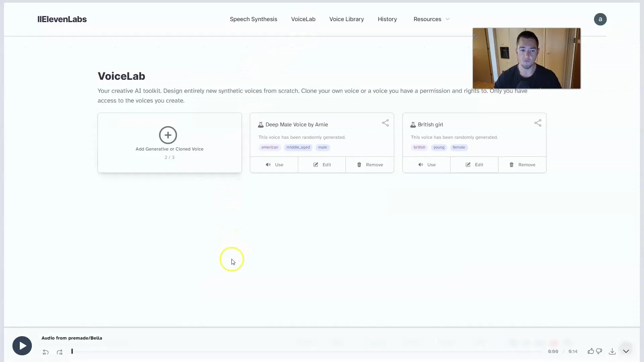Click Edit button for Deep Male Voice
The height and width of the screenshot is (362, 644).
(322, 165)
